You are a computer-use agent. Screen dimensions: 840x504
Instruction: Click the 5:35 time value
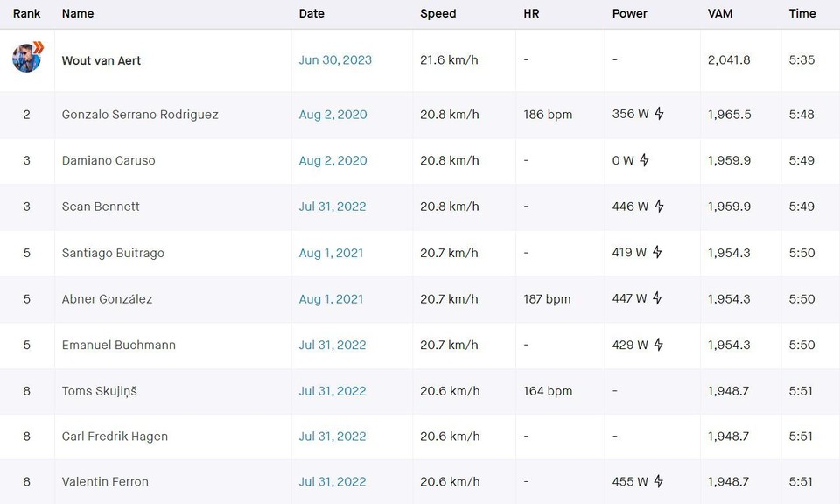tap(802, 60)
